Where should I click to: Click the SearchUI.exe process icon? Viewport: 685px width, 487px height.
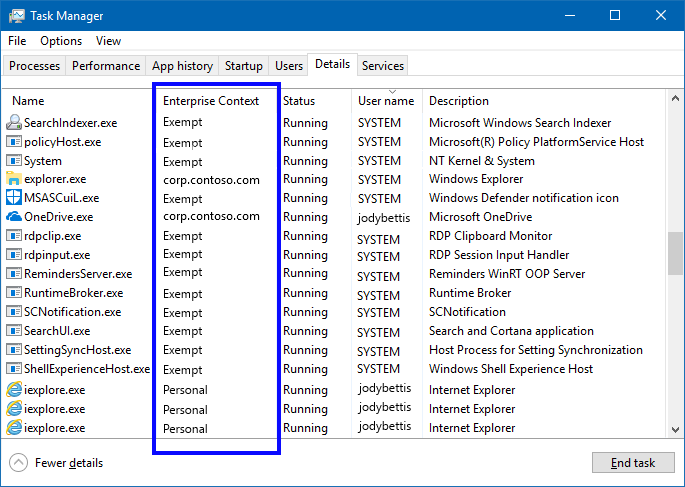point(14,331)
